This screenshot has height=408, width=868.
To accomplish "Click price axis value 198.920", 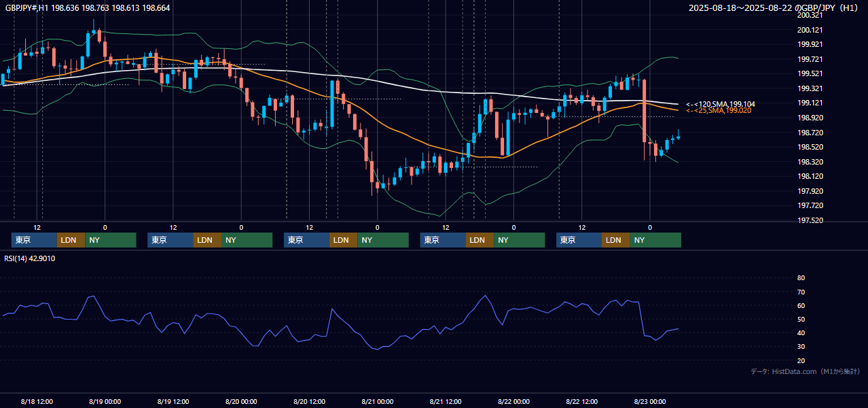I will pyautogui.click(x=810, y=118).
